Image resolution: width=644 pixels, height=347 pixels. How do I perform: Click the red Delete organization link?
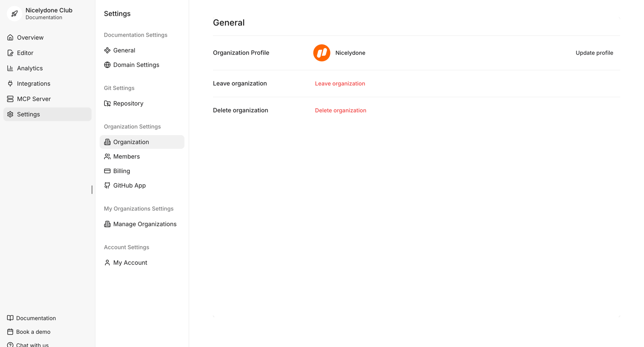[340, 110]
